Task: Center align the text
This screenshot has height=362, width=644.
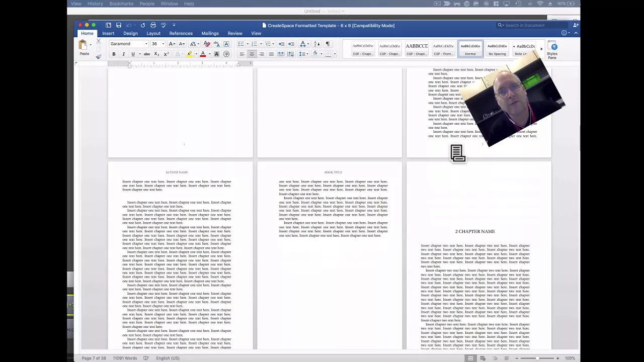Action: click(x=252, y=54)
